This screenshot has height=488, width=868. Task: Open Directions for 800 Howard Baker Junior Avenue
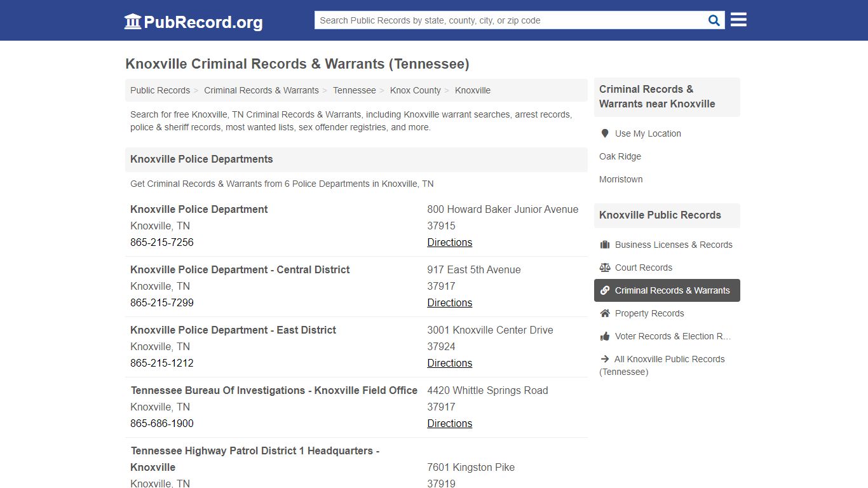[450, 242]
